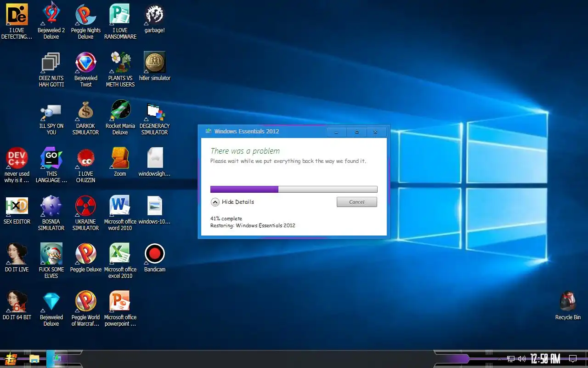Select the Bejeweled 2 Deluxe desktop icon
The image size is (588, 368).
point(51,21)
